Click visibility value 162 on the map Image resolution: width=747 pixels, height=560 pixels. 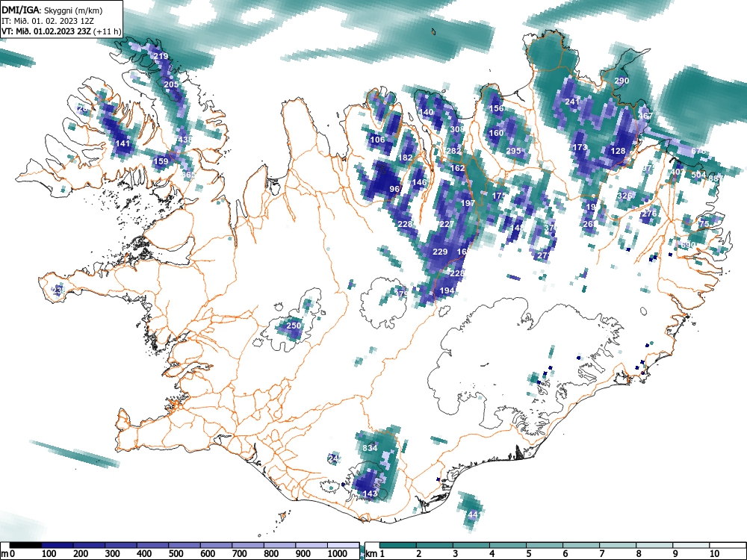(457, 168)
